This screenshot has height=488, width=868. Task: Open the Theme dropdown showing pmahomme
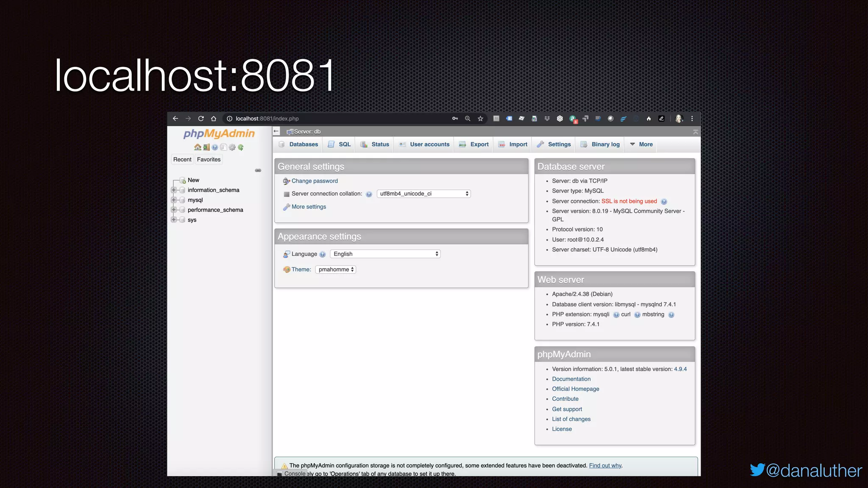point(336,269)
